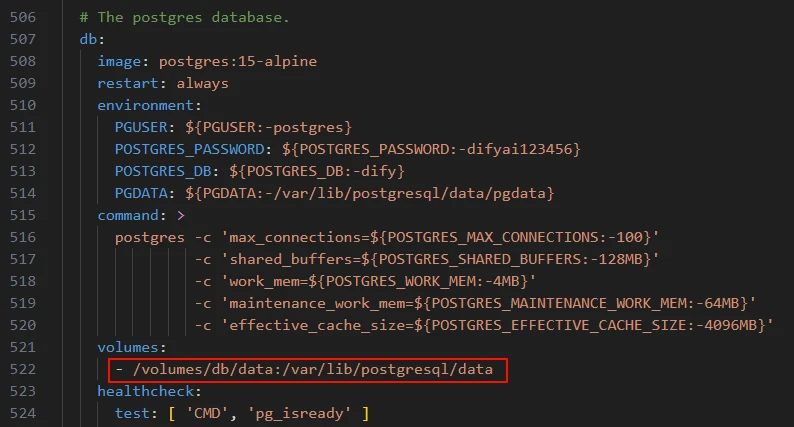This screenshot has width=794, height=427.
Task: Click the work_mem option line
Action: [365, 281]
